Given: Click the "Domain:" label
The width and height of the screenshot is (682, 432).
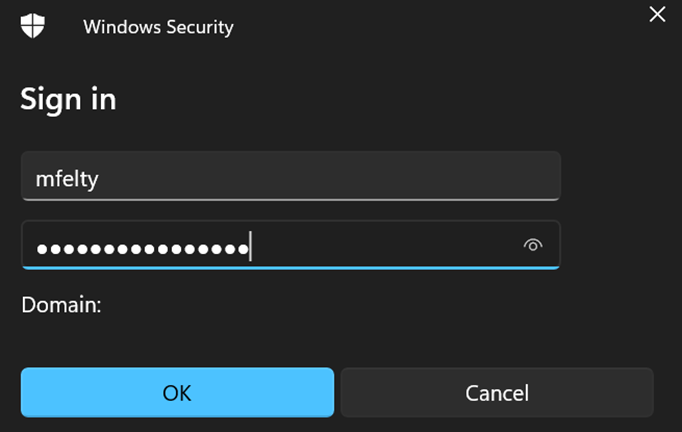Looking at the screenshot, I should (62, 304).
